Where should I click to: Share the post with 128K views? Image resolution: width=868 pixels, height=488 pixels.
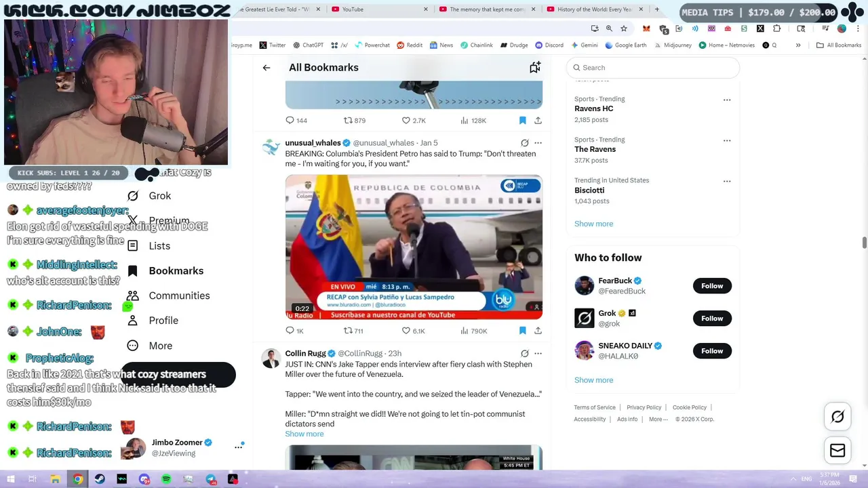pyautogui.click(x=538, y=121)
